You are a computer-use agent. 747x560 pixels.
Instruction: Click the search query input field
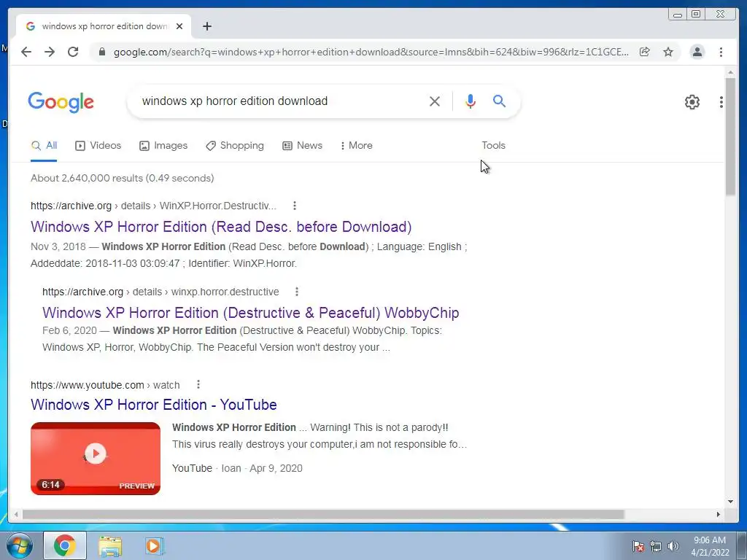(281, 101)
